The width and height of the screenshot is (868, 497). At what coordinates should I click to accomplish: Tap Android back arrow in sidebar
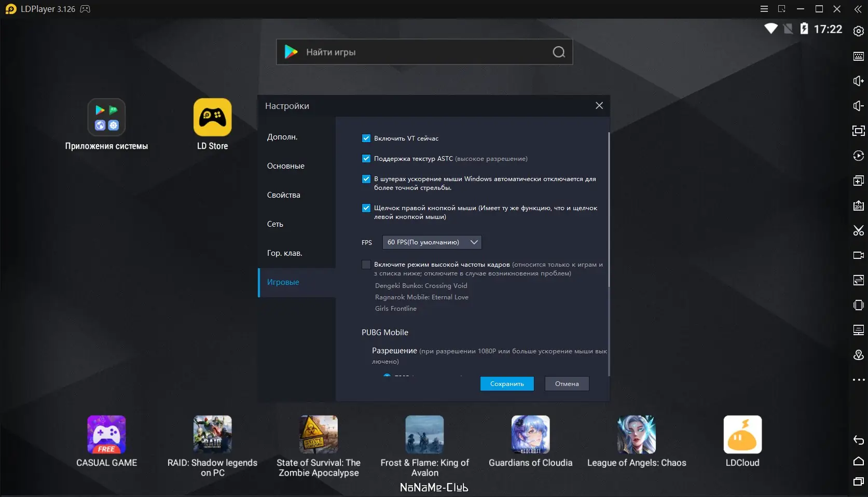[859, 440]
